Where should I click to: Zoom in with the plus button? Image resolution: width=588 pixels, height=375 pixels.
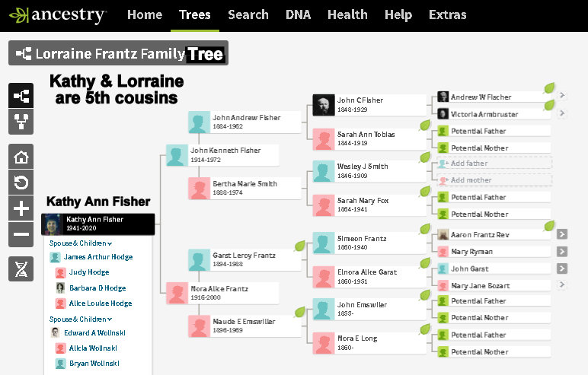click(21, 208)
